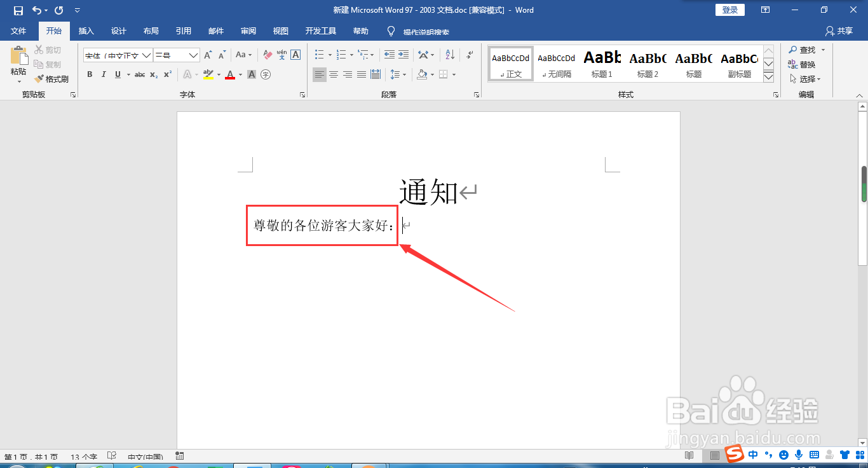The width and height of the screenshot is (868, 468).
Task: Select the strikethrough formatting icon
Action: 140,74
